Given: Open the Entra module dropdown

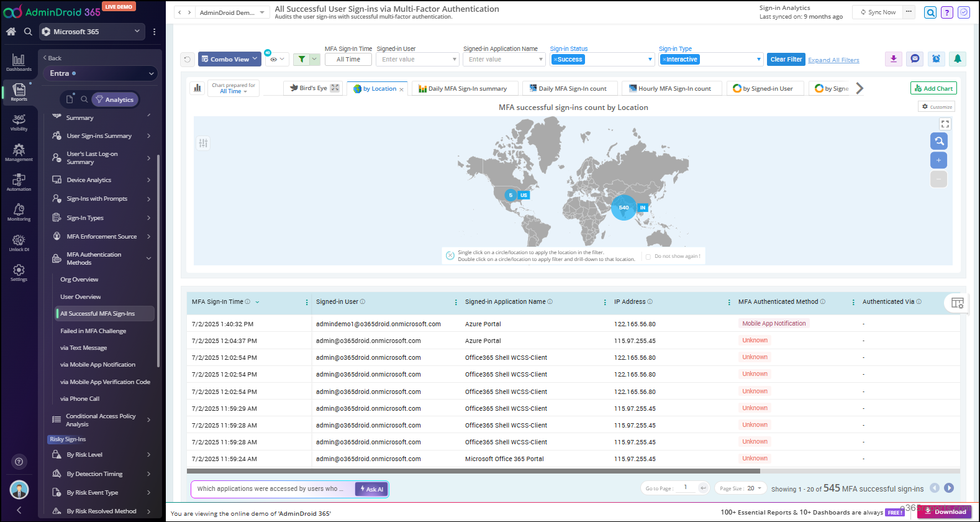Looking at the screenshot, I should pos(102,73).
